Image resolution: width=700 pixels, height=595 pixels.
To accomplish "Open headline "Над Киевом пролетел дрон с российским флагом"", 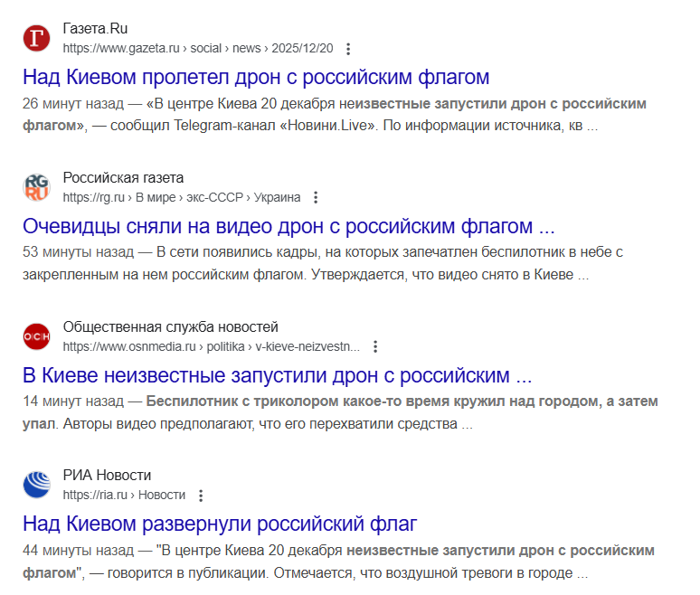I will 256,77.
